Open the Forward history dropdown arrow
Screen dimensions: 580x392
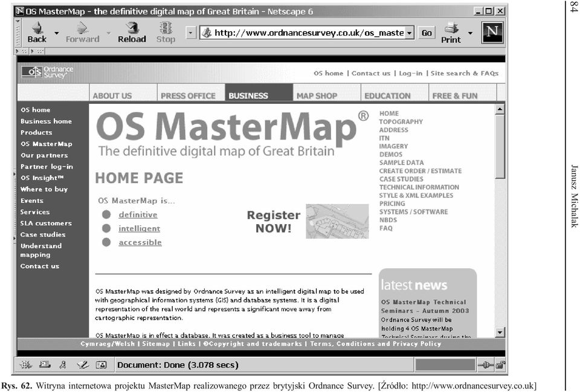(x=109, y=33)
